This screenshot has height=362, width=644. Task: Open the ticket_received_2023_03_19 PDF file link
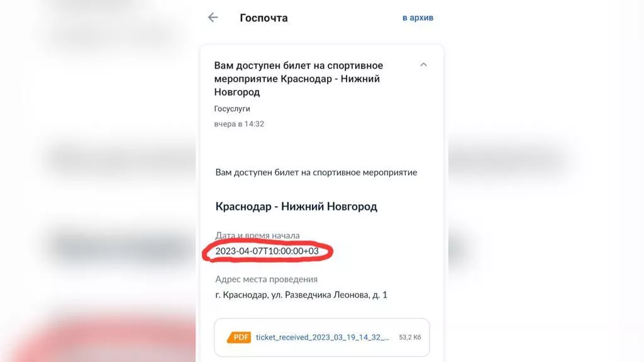pyautogui.click(x=323, y=337)
